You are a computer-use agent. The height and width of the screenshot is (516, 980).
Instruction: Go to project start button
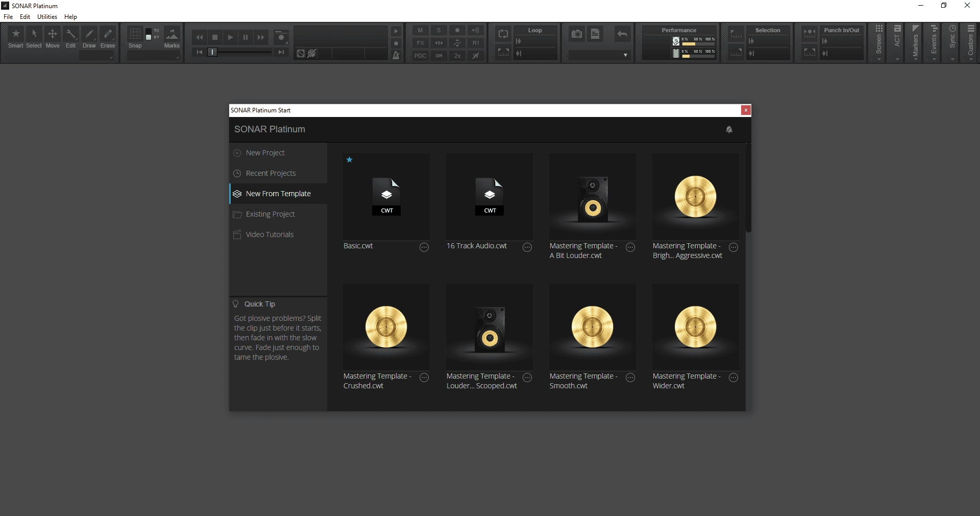coord(200,52)
